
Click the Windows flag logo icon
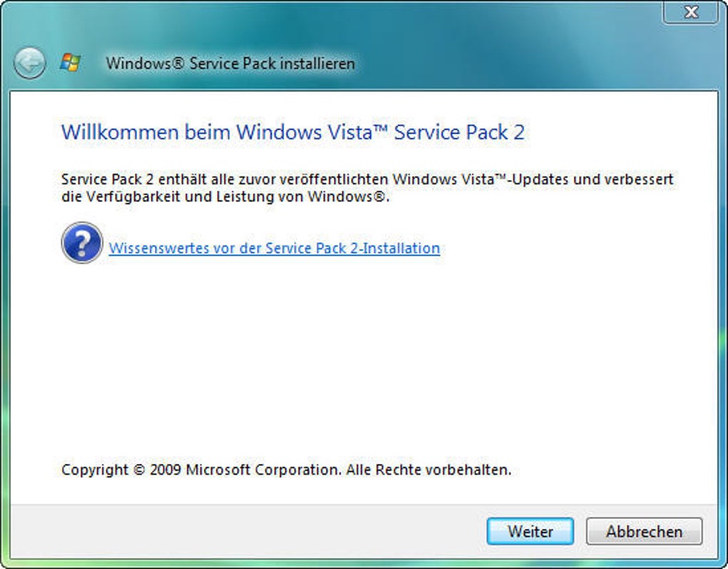point(70,63)
